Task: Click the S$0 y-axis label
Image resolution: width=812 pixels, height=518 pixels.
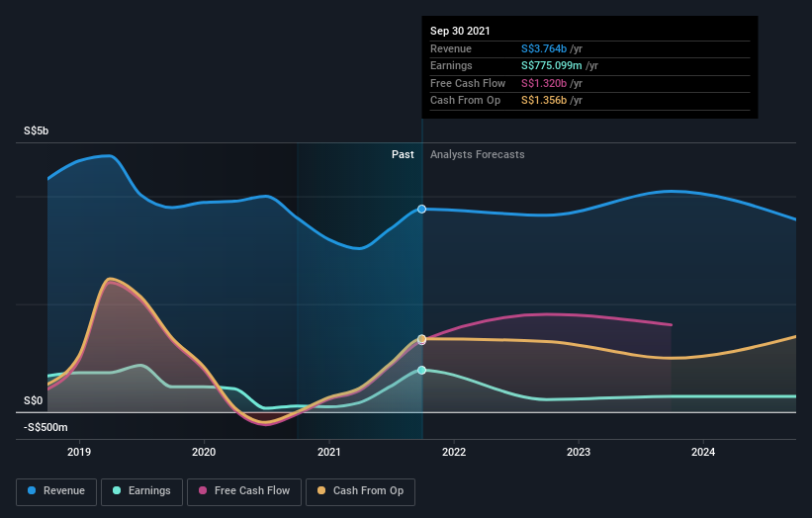Action: coord(34,400)
